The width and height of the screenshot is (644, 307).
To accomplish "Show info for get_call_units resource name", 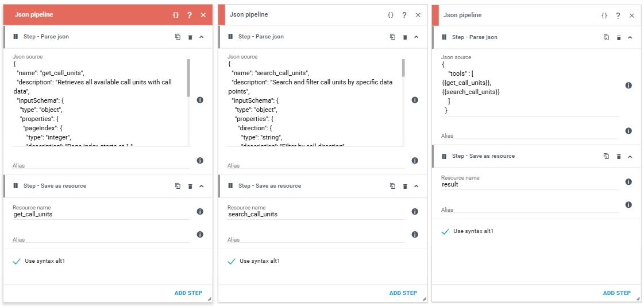I will 200,212.
